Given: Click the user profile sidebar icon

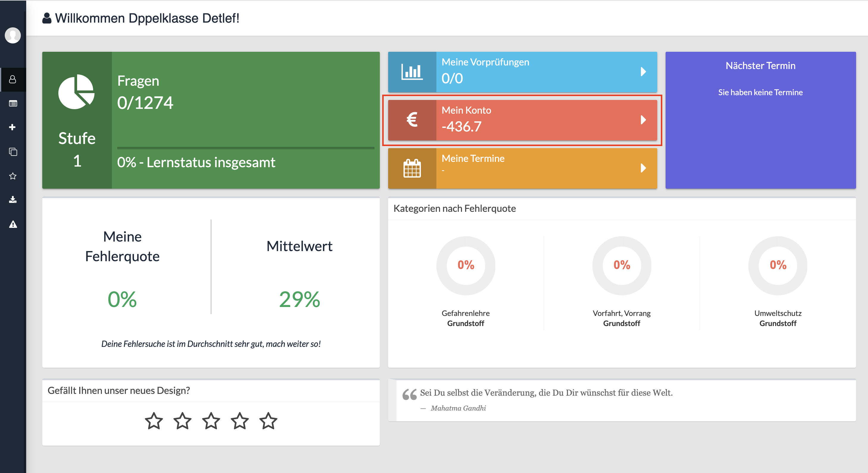Looking at the screenshot, I should (13, 79).
